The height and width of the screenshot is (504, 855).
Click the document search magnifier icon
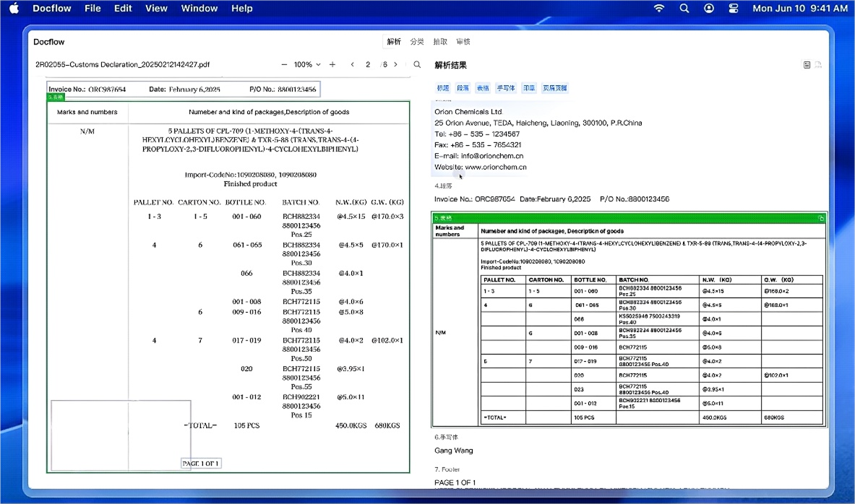(x=417, y=65)
